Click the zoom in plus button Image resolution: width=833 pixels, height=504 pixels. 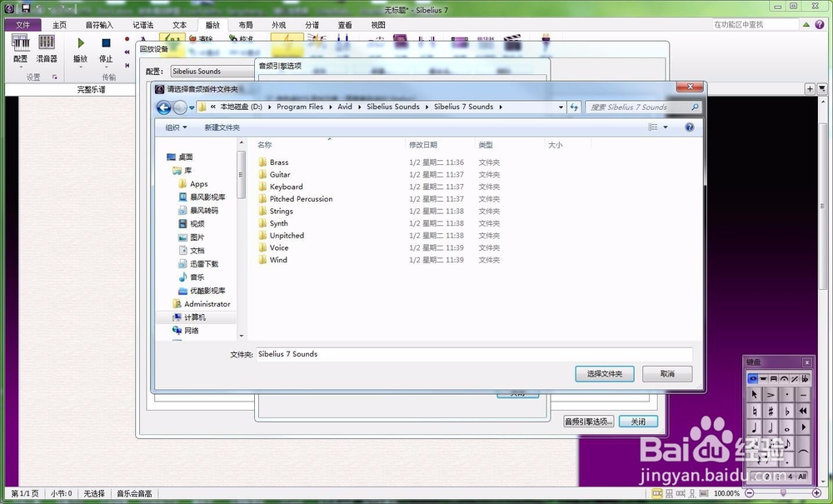pyautogui.click(x=817, y=493)
